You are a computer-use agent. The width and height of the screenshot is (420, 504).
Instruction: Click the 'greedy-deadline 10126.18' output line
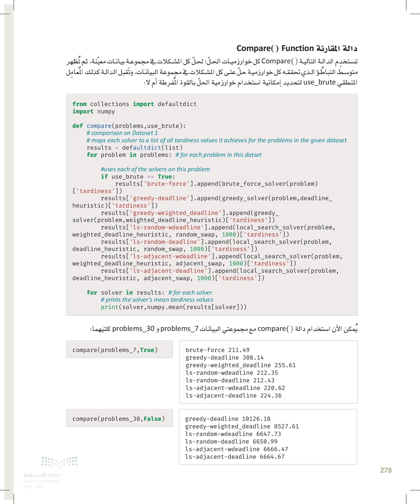click(x=228, y=419)
